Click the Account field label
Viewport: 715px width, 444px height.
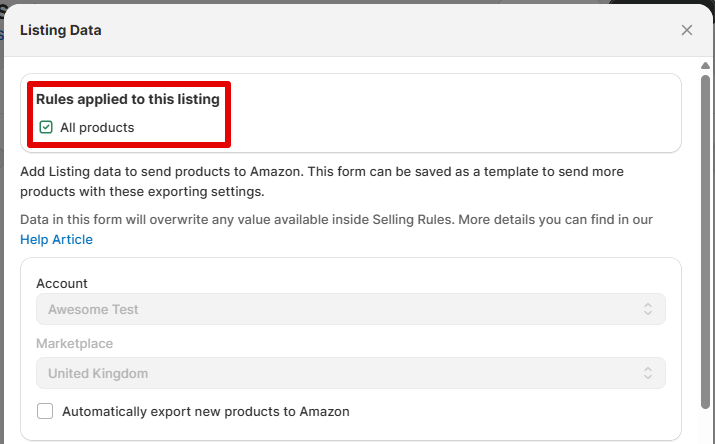(62, 284)
